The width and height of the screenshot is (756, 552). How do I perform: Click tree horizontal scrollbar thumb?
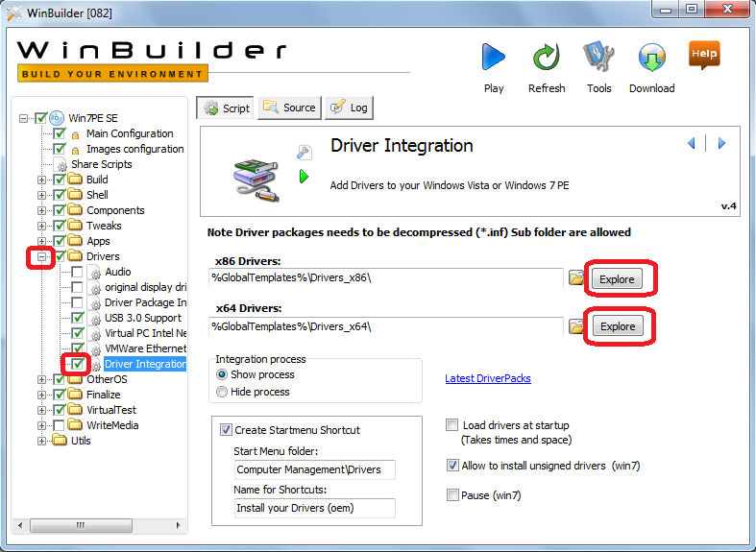pos(81,525)
